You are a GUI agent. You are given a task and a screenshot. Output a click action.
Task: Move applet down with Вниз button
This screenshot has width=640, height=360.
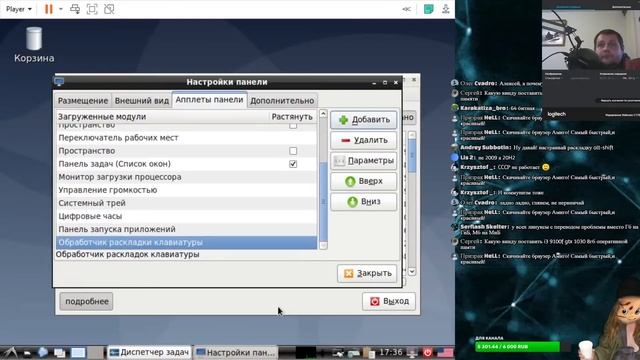363,202
